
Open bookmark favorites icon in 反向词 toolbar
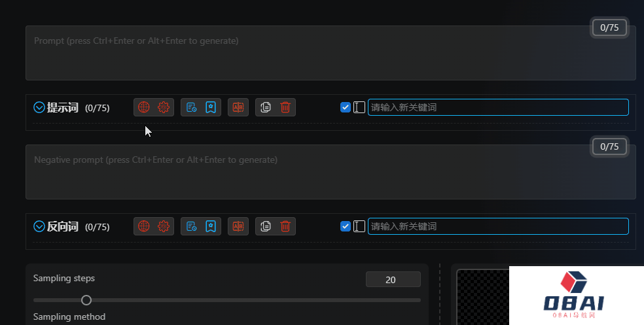click(x=211, y=226)
